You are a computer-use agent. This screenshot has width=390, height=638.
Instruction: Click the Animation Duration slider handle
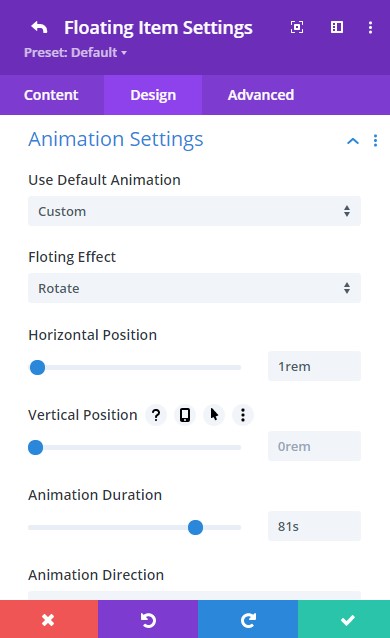pyautogui.click(x=195, y=527)
